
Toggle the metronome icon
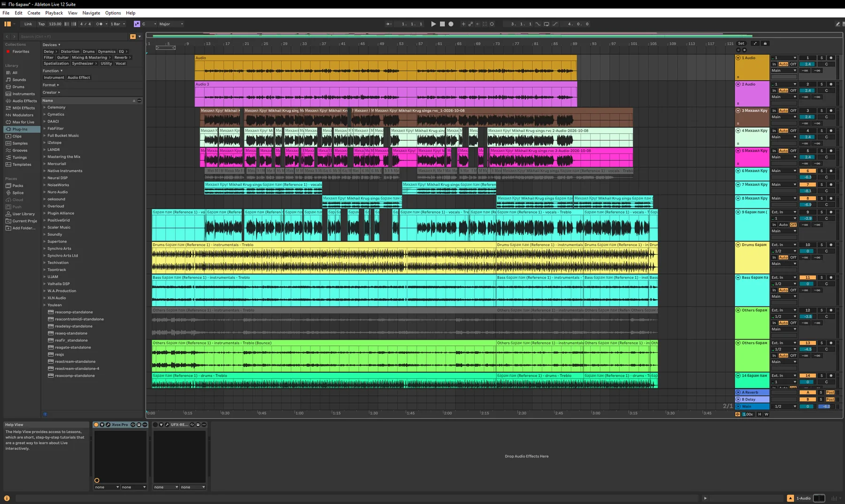tap(99, 24)
